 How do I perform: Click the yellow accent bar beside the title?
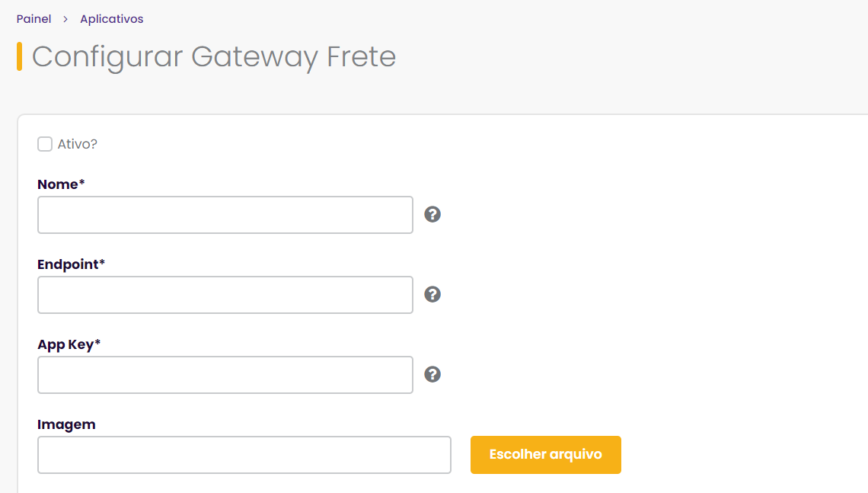[x=19, y=56]
